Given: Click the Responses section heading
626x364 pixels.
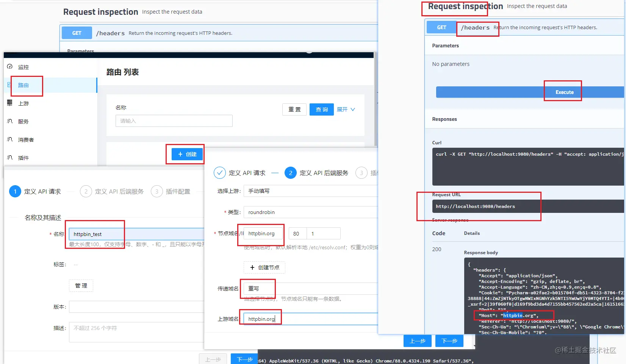Looking at the screenshot, I should (444, 119).
